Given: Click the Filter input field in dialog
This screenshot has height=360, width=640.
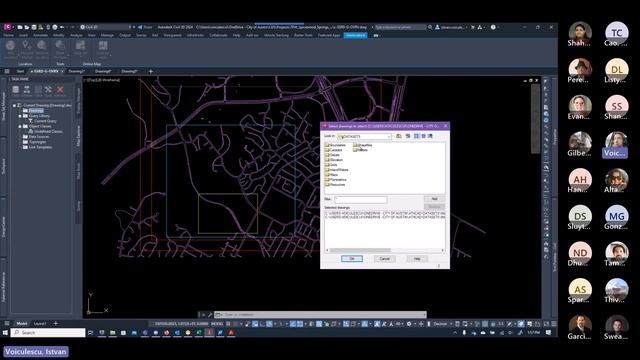Looking at the screenshot, I should pos(361,200).
